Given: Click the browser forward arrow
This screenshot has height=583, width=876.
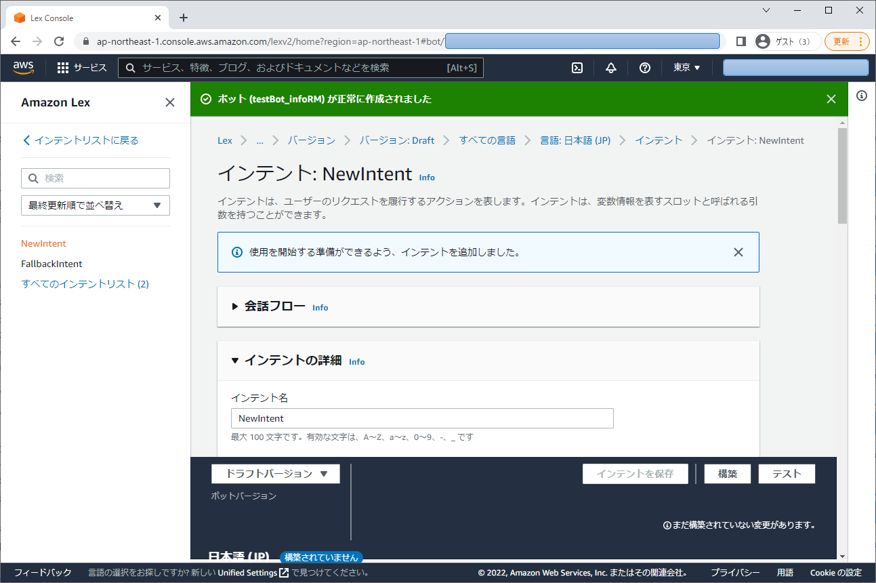Looking at the screenshot, I should click(37, 41).
